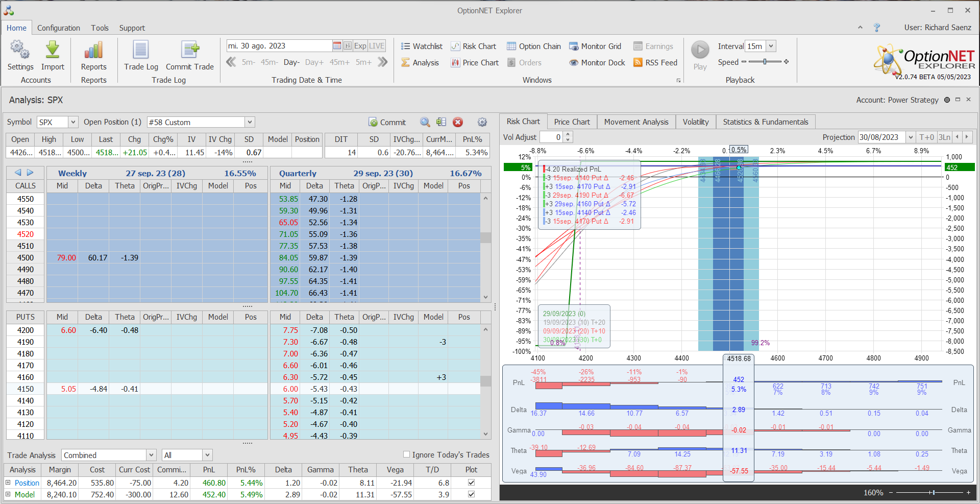Image resolution: width=980 pixels, height=504 pixels.
Task: Uncheck the Plot checkbox for Position row
Action: pyautogui.click(x=471, y=483)
